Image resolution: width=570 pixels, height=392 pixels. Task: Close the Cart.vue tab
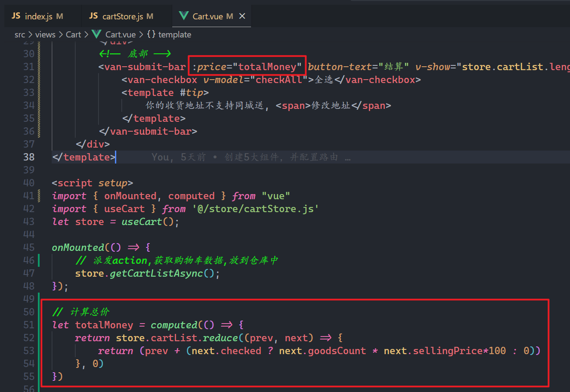(242, 16)
